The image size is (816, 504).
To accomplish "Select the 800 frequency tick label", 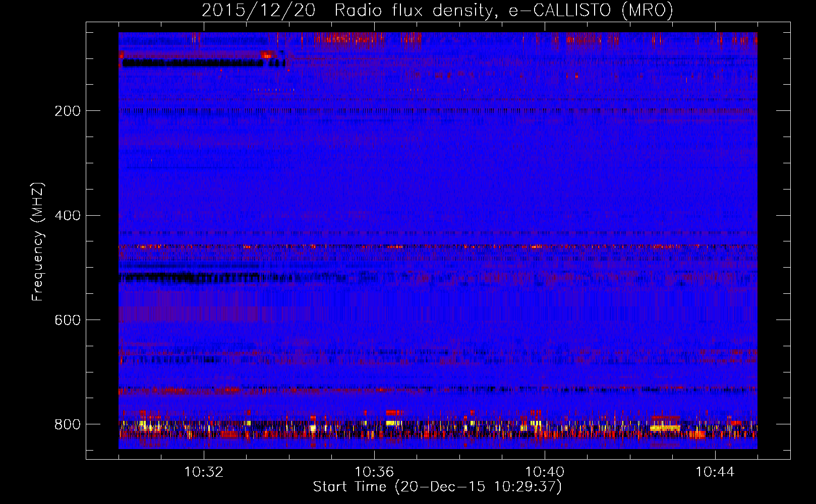I will (68, 424).
